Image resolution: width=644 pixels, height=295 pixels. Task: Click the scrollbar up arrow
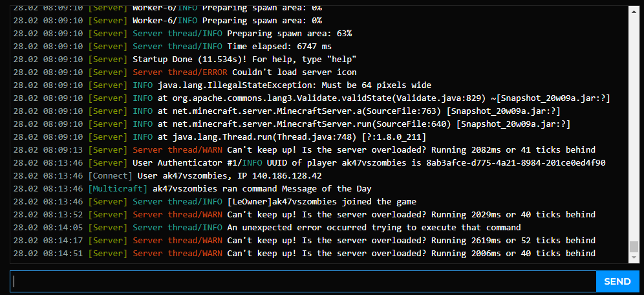tap(634, 8)
